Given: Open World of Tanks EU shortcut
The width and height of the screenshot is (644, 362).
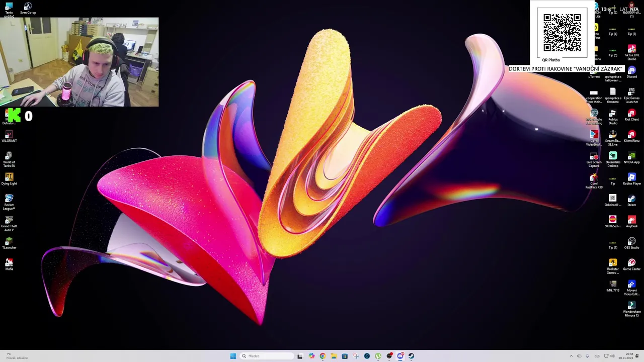Looking at the screenshot, I should coord(9,159).
